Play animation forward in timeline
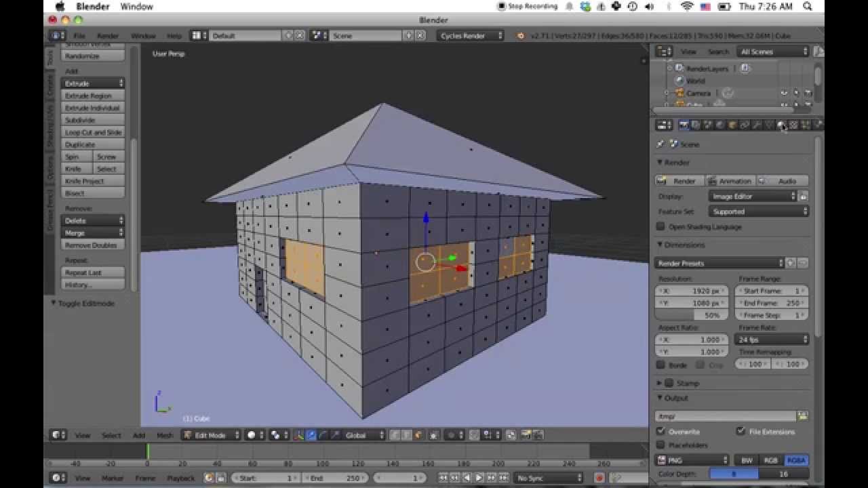 tap(479, 478)
